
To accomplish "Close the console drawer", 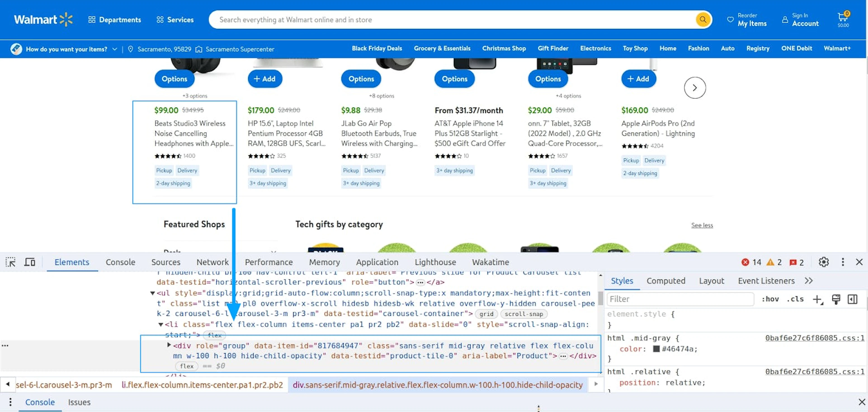I will (x=862, y=402).
